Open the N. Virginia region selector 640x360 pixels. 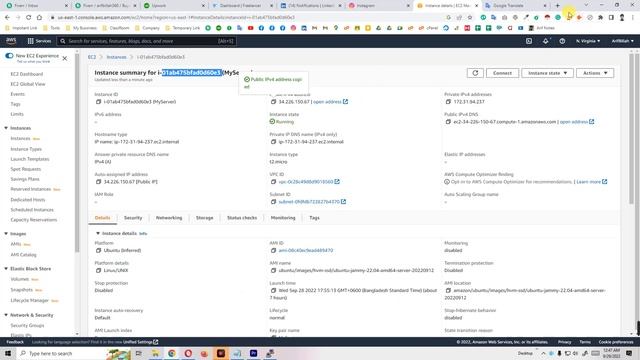tap(588, 41)
